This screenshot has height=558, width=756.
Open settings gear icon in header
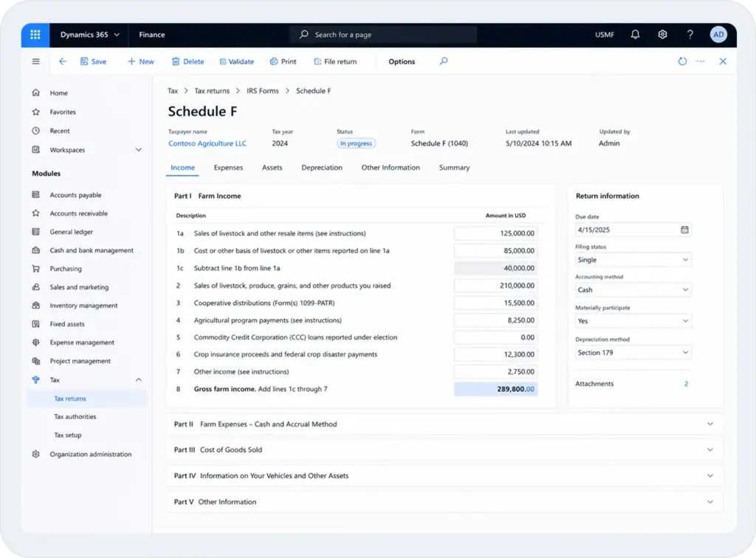pyautogui.click(x=662, y=35)
